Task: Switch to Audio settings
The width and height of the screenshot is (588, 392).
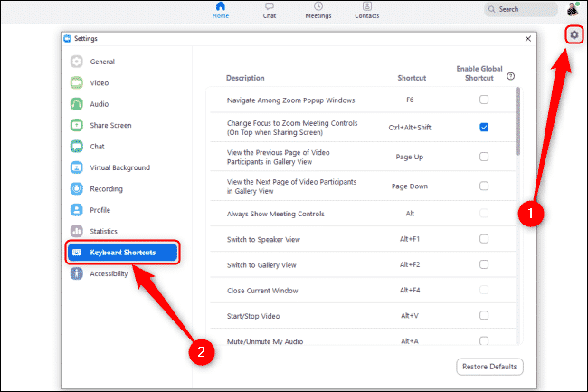Action: 100,104
